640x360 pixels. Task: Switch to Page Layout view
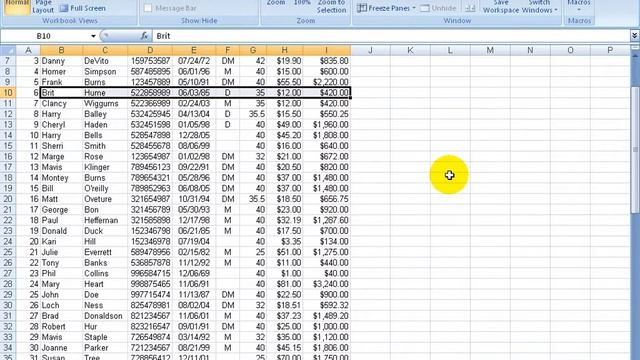43,7
